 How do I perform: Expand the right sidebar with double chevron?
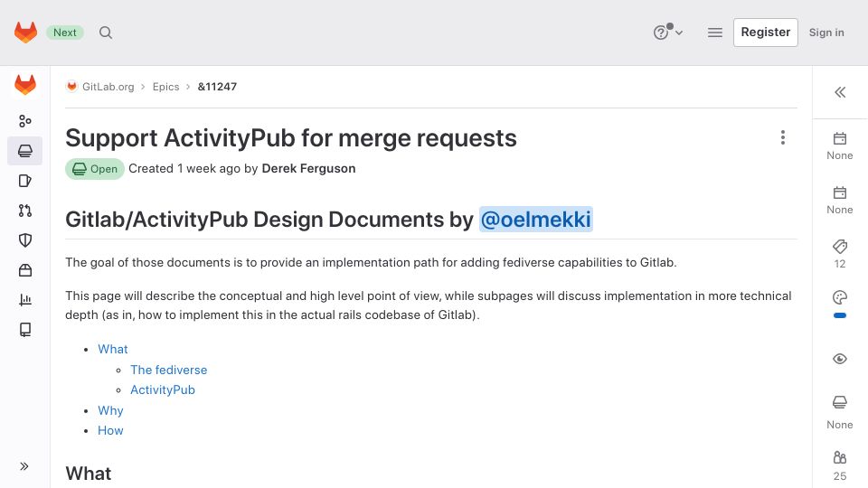click(x=840, y=92)
